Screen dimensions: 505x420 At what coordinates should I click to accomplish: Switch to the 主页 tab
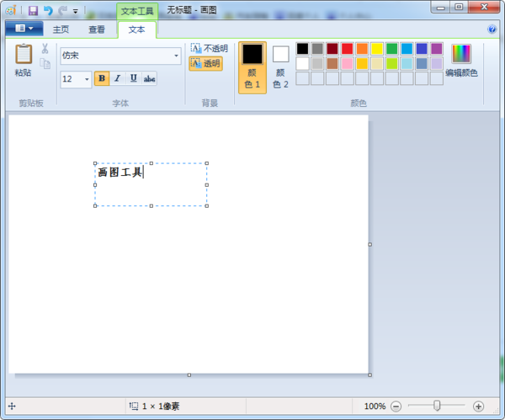point(61,29)
